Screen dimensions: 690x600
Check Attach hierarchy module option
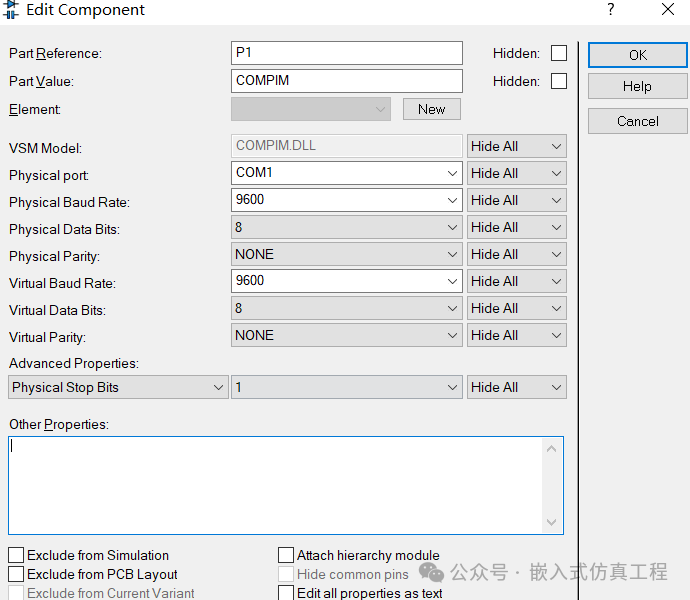tap(286, 555)
